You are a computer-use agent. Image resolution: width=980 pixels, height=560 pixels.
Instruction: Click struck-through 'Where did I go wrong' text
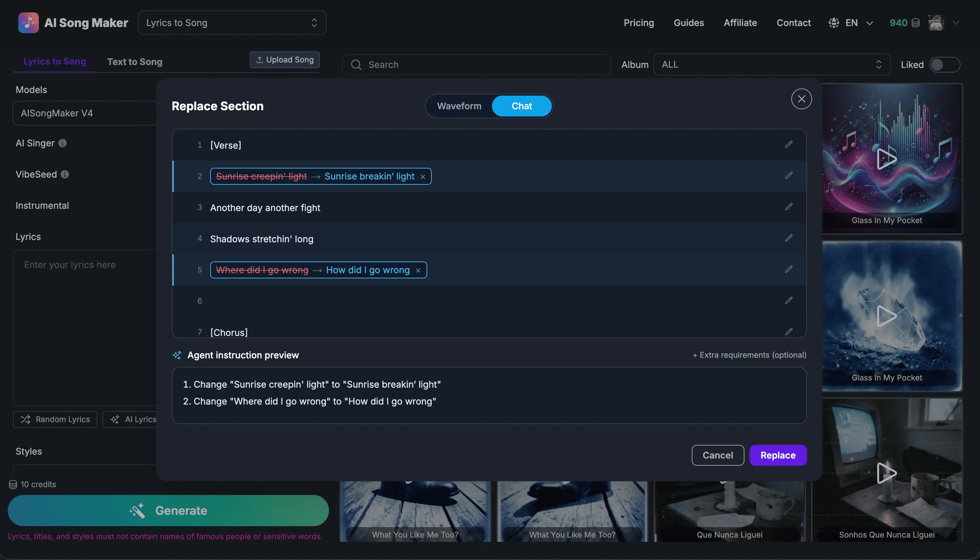[262, 270]
